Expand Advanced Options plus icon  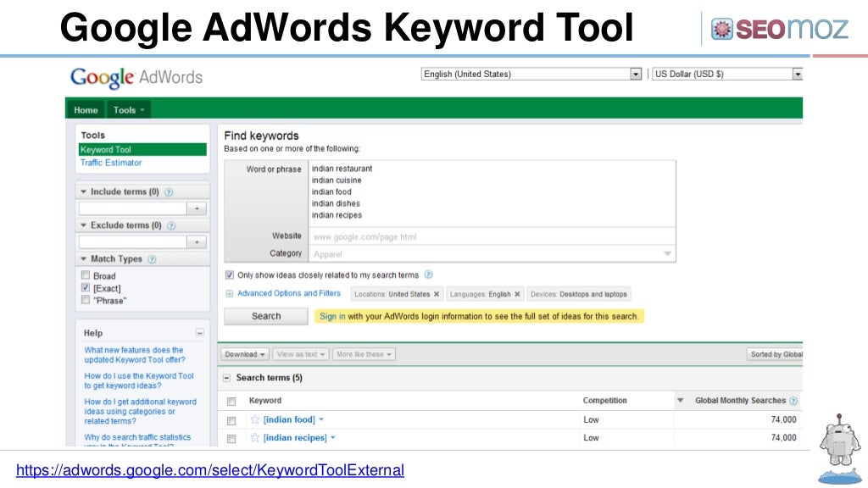click(x=229, y=294)
